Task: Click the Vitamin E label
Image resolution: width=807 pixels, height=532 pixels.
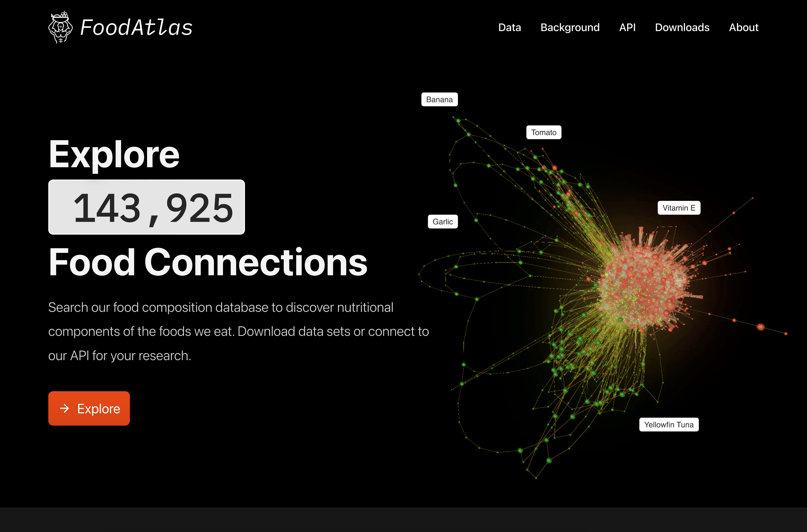Action: coord(679,208)
